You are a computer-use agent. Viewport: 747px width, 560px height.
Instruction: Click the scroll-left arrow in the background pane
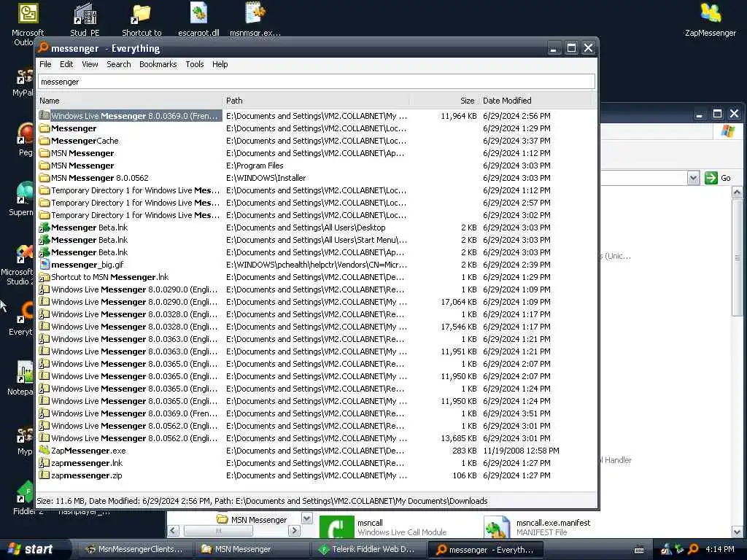coord(174,531)
